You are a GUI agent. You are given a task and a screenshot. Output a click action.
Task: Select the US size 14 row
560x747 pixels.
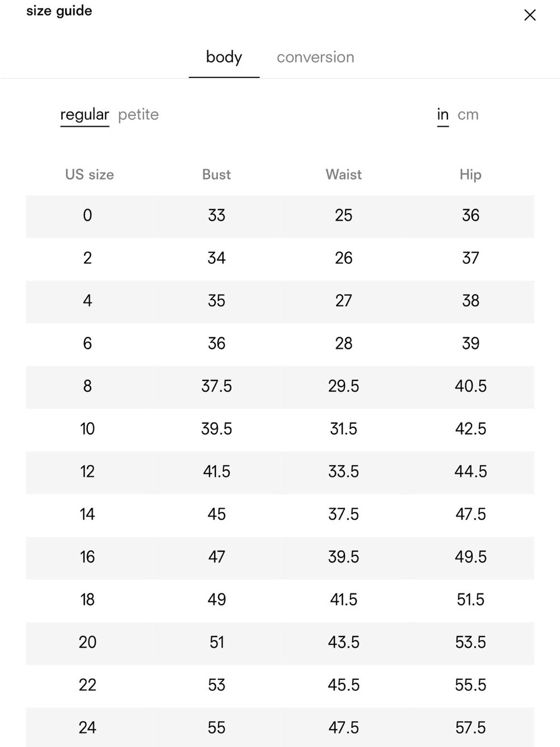pos(280,514)
